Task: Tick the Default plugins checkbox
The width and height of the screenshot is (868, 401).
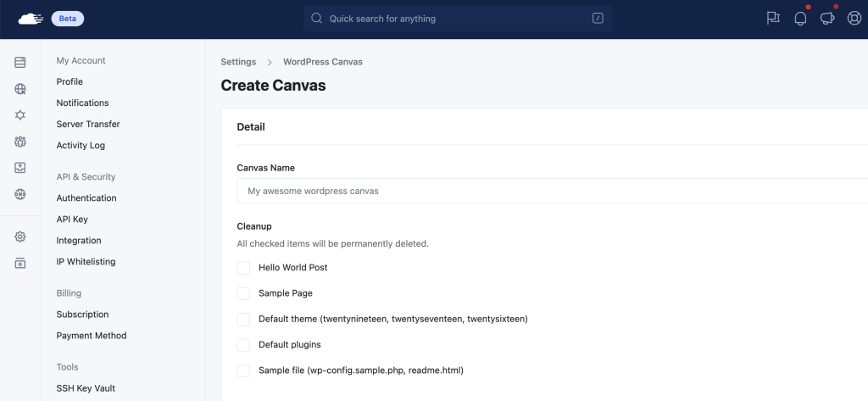Action: pos(243,344)
